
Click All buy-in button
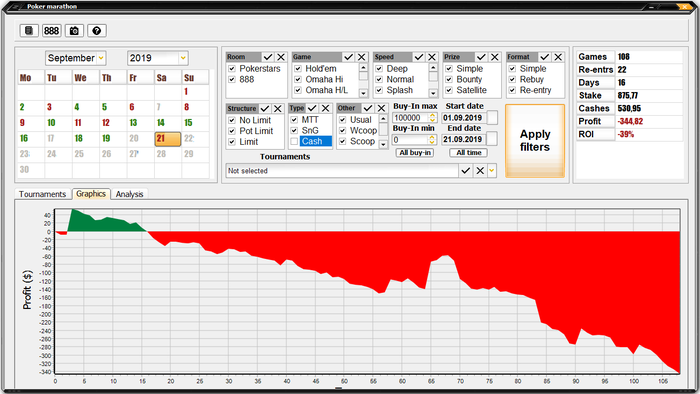pos(415,153)
